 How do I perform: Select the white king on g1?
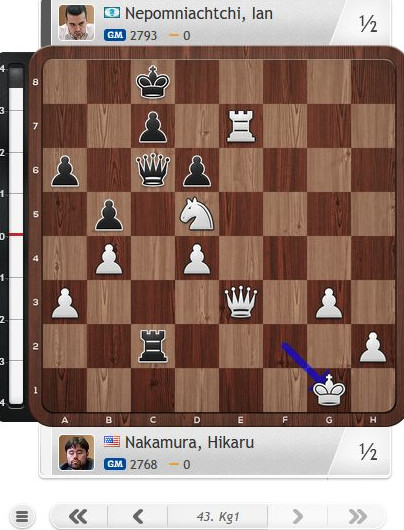[329, 390]
